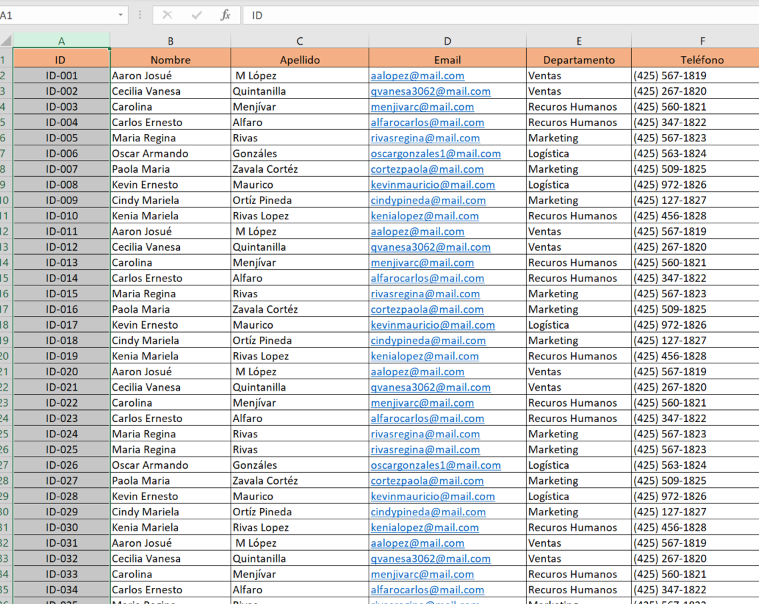Screen dimensions: 759x604
Task: Select cell ID-013
Action: click(61, 262)
